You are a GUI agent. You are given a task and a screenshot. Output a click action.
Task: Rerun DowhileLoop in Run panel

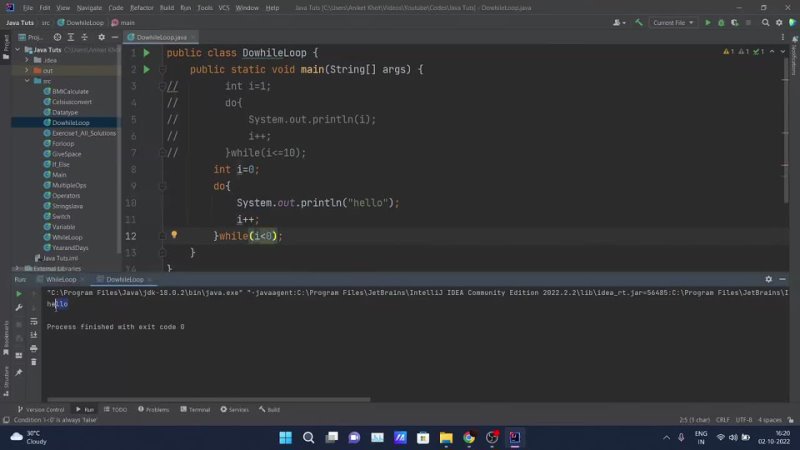point(19,294)
